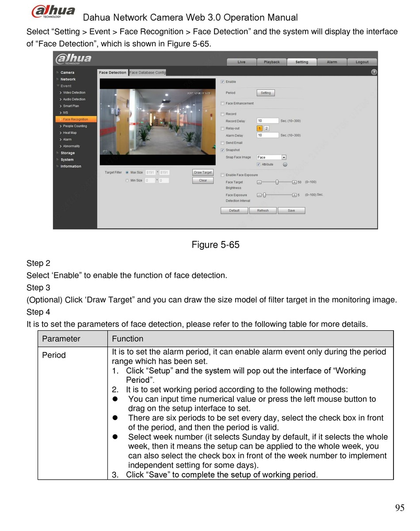The image size is (420, 531).
Task: Switch to Face Database Config tab
Action: (148, 73)
